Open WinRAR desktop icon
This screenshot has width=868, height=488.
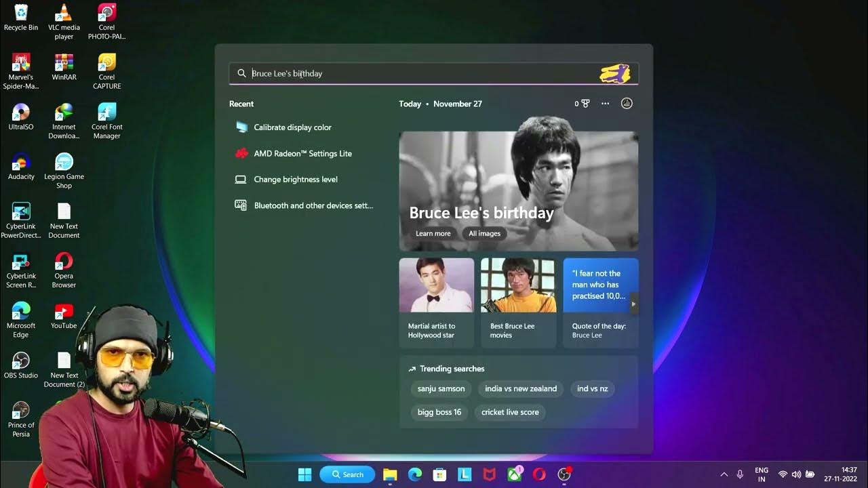tap(64, 67)
